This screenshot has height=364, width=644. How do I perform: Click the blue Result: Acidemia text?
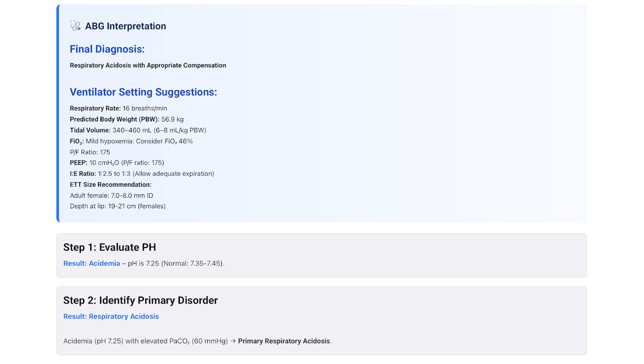[92, 263]
